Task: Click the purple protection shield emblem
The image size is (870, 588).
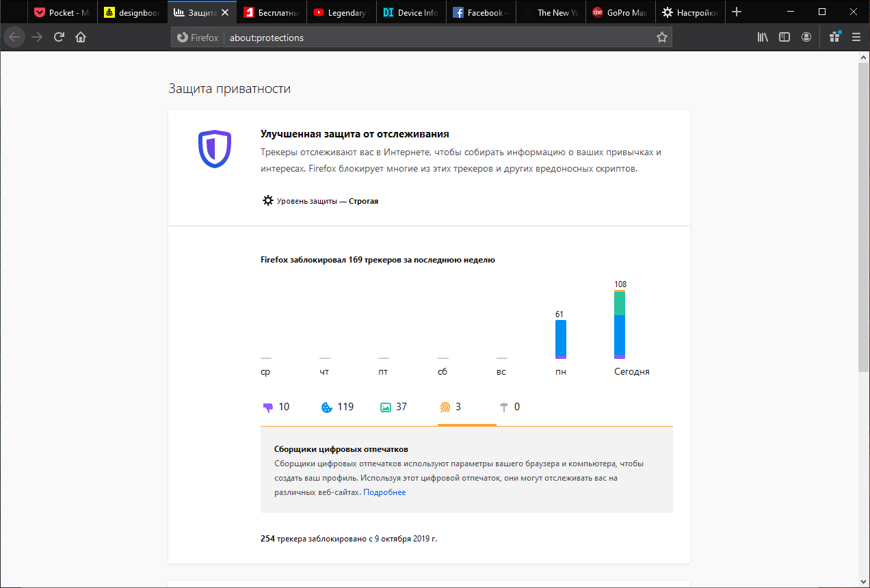Action: (215, 149)
